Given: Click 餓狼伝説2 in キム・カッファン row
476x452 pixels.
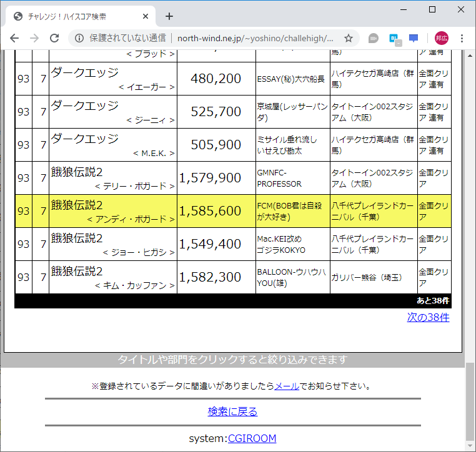Looking at the screenshot, I should pyautogui.click(x=76, y=271).
